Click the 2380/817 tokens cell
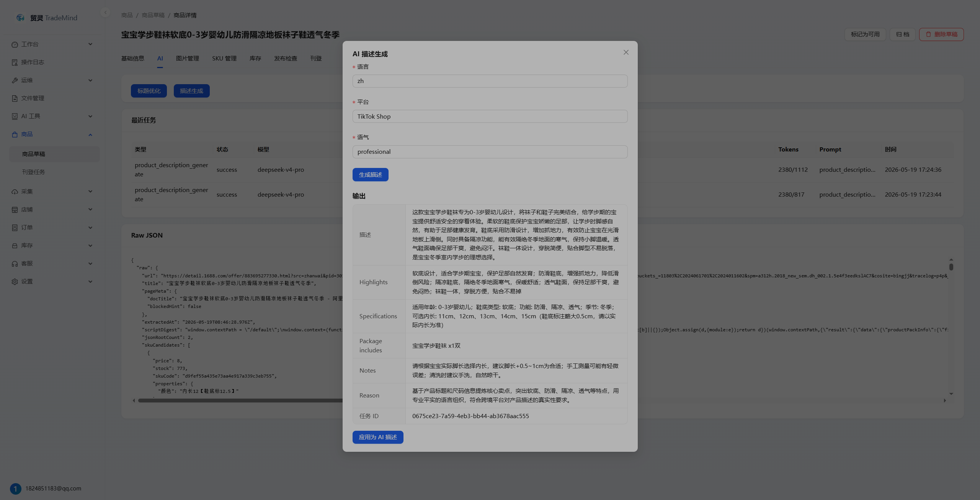Screen dimensions: 980x500 pyautogui.click(x=791, y=195)
